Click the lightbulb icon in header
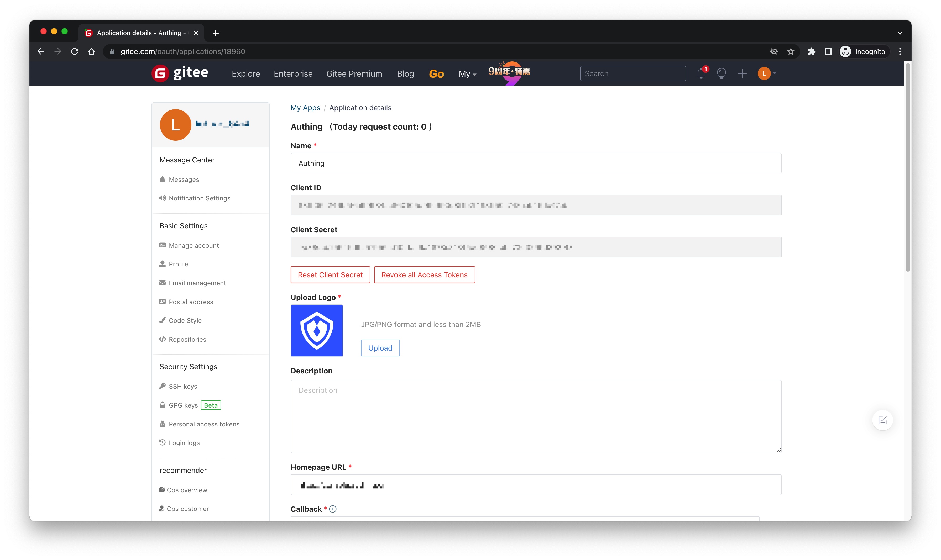This screenshot has height=560, width=941. point(721,73)
